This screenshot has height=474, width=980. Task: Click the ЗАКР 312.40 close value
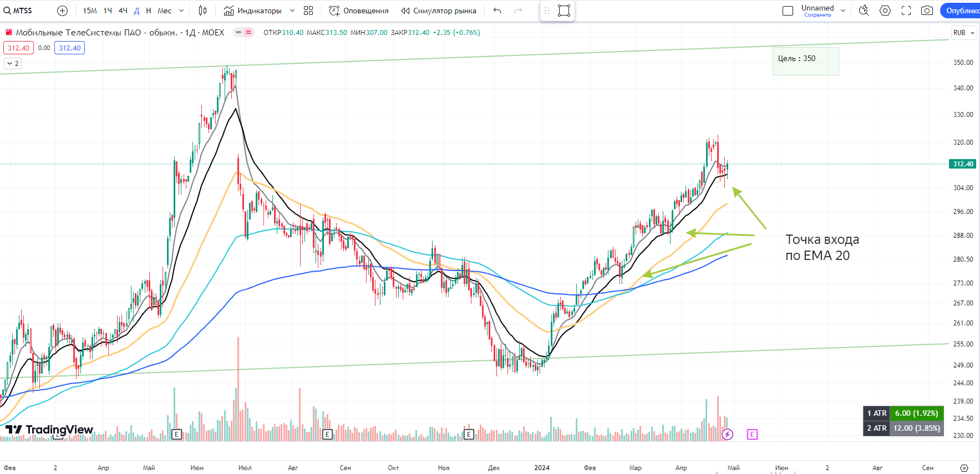(x=410, y=33)
